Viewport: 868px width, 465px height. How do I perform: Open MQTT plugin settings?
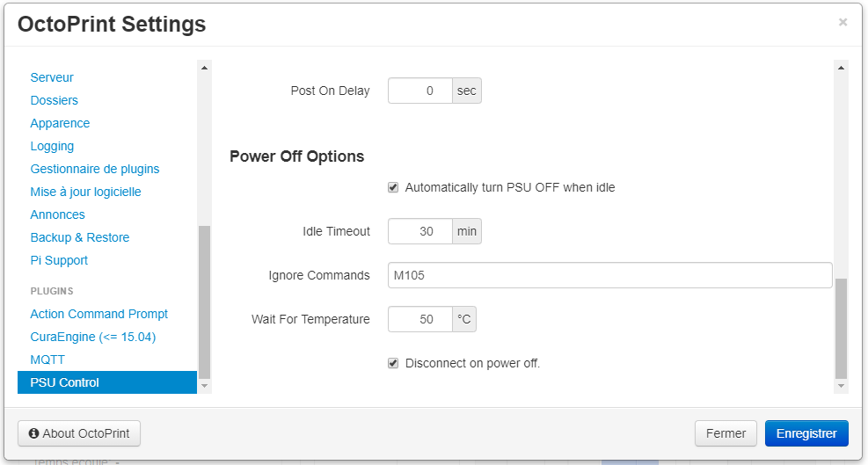click(47, 360)
